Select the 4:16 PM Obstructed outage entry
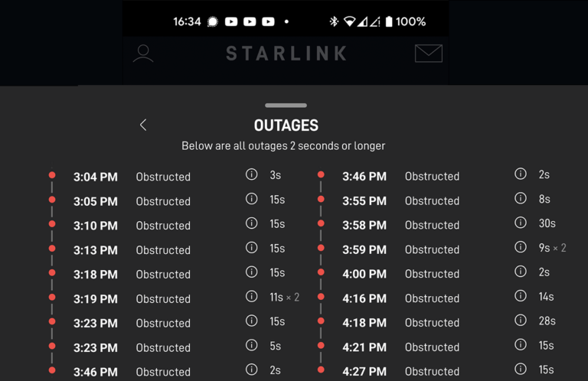 click(x=432, y=298)
